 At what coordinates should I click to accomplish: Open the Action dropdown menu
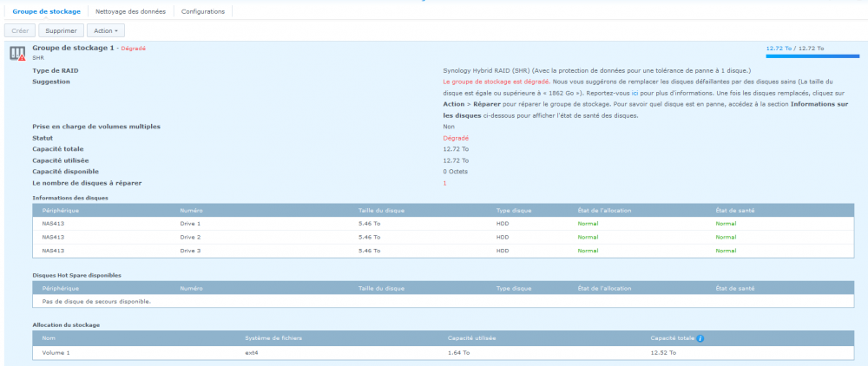[106, 30]
